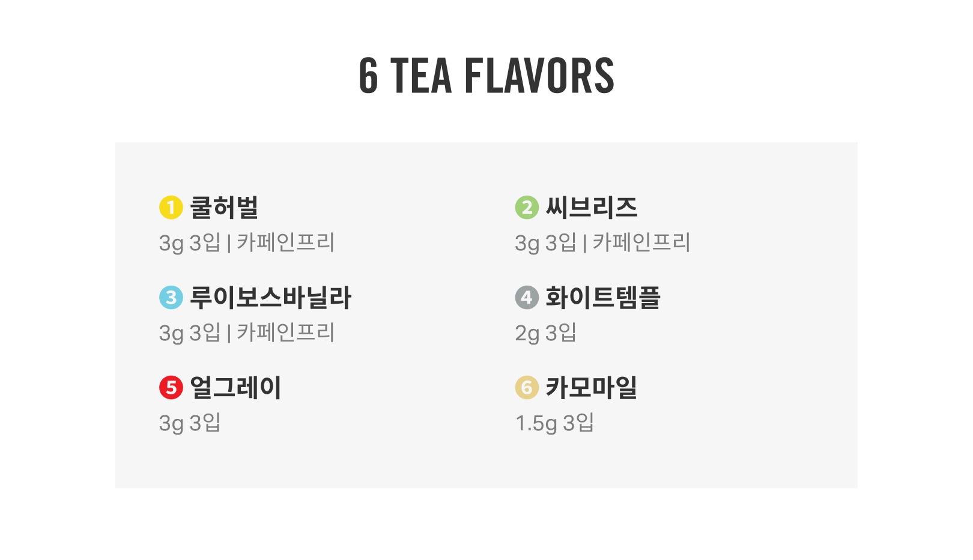Select the 얼그레이 tea name
Screen dimensions: 973x560
click(235, 387)
